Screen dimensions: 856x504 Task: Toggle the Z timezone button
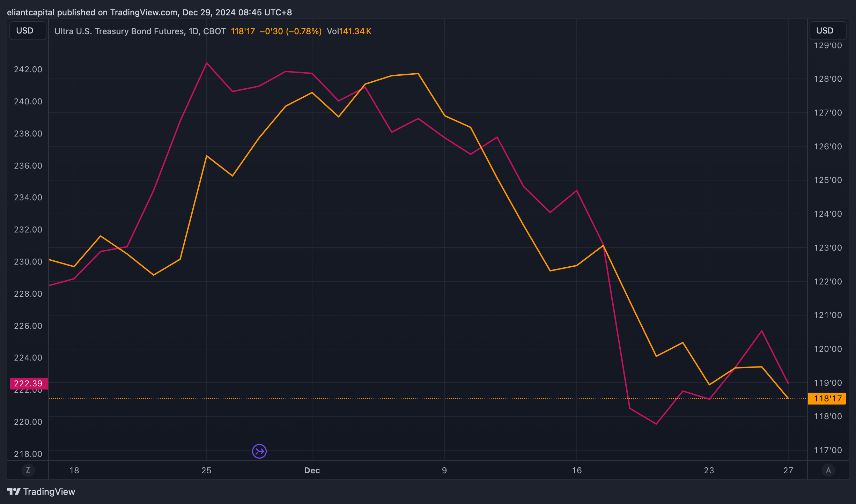click(x=28, y=470)
